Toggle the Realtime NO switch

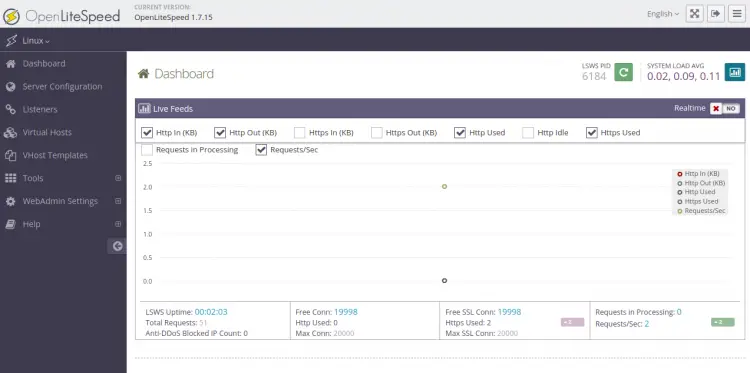pos(725,109)
